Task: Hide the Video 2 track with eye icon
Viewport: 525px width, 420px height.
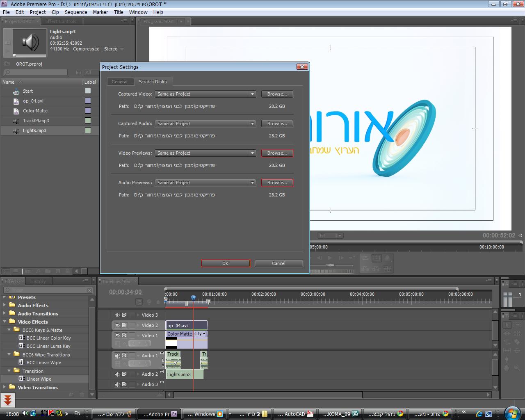Action: 117,325
